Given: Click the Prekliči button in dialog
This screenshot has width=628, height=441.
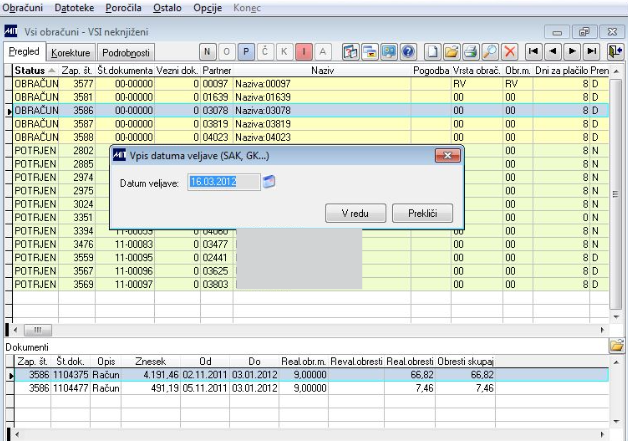Looking at the screenshot, I should [423, 213].
